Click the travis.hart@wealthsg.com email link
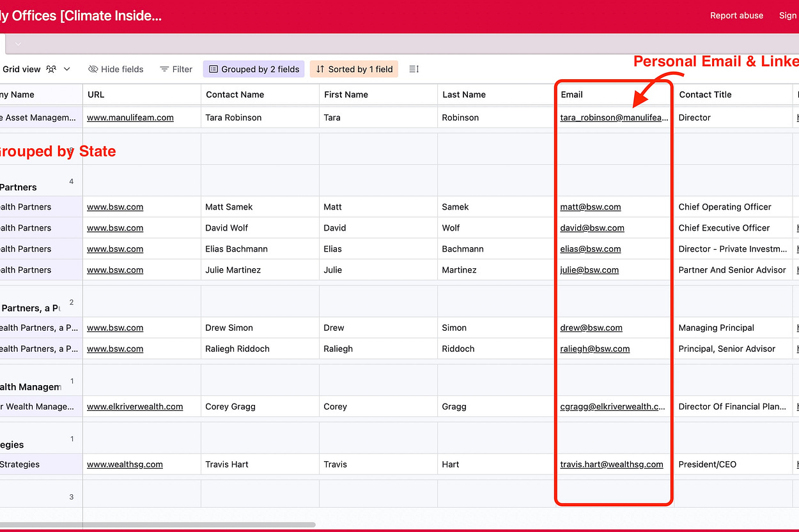 pyautogui.click(x=612, y=464)
